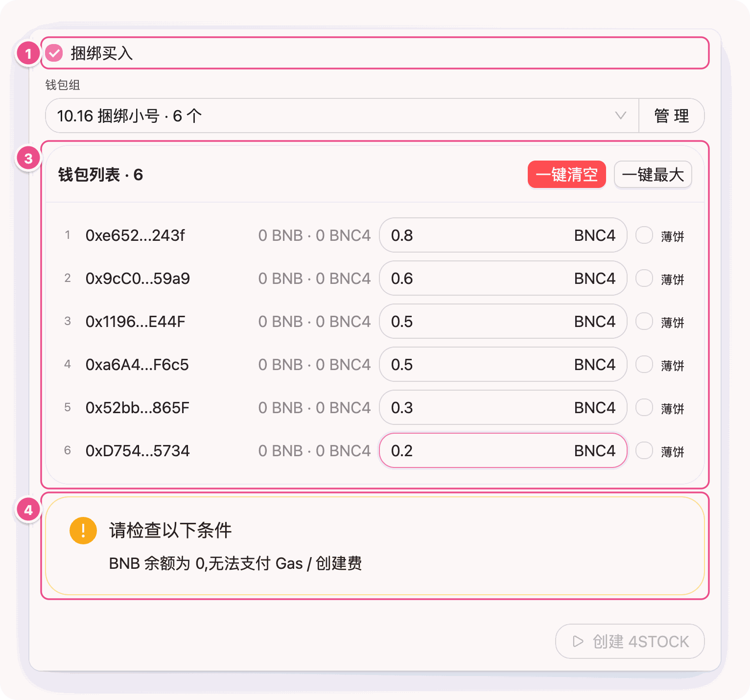Focus the 0.2 BNC4 amount field

pos(503,451)
